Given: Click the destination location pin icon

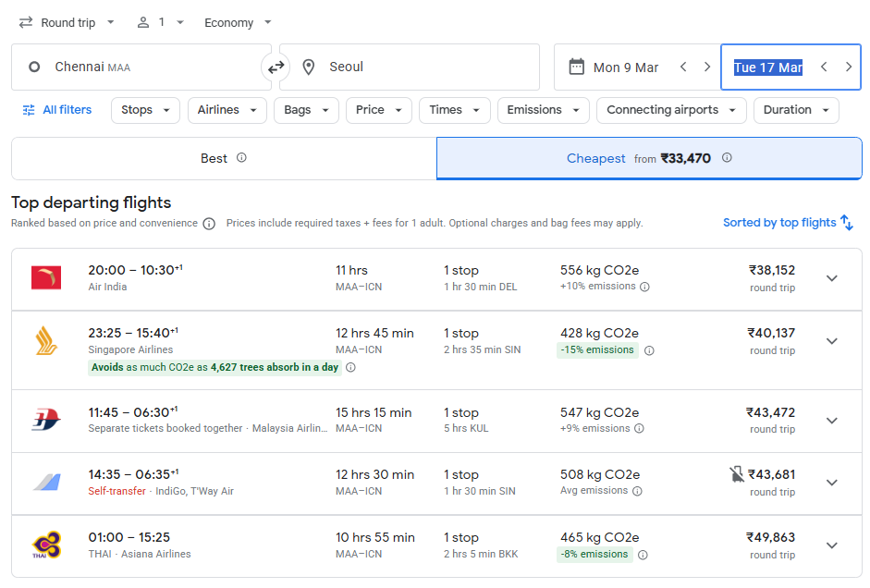Looking at the screenshot, I should [x=308, y=67].
